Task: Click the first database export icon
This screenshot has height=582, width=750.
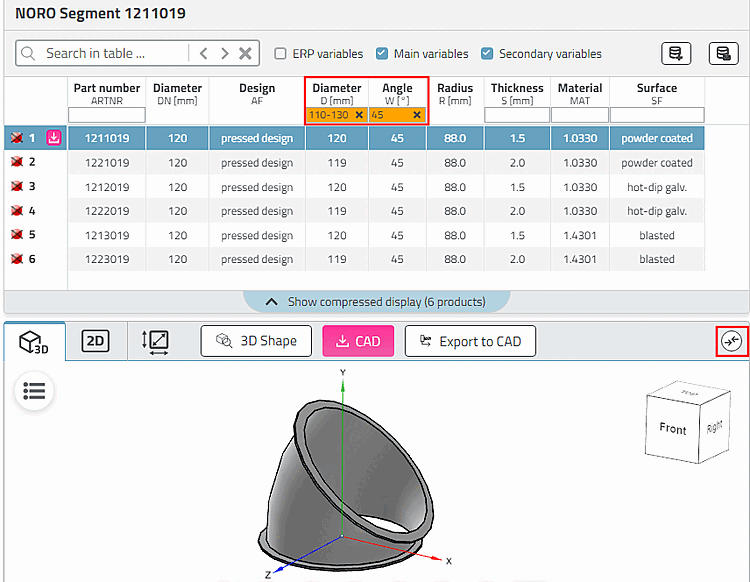Action: (x=676, y=53)
